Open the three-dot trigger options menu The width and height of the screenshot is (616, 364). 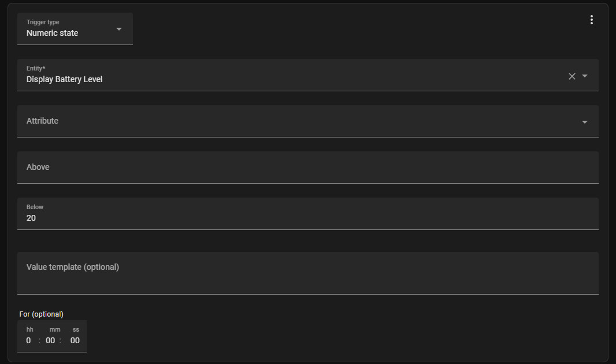click(591, 20)
